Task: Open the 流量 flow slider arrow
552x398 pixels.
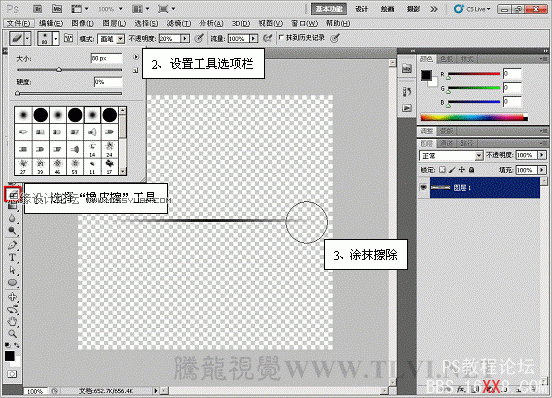Action: coord(253,38)
